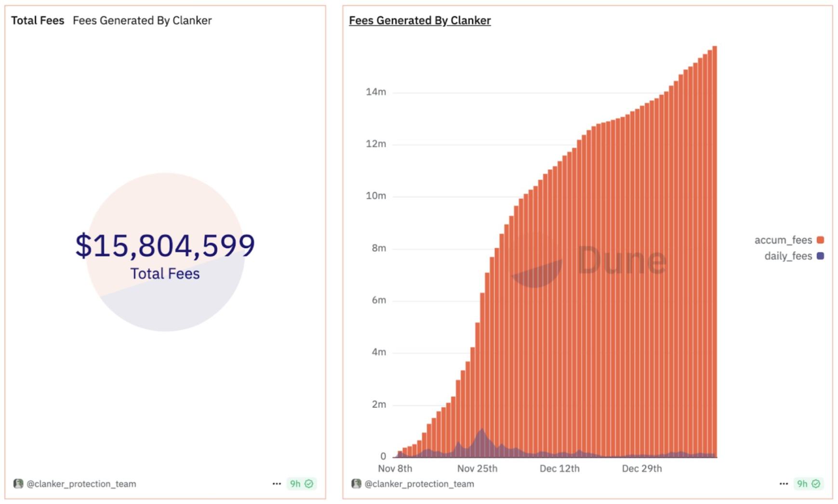Image resolution: width=838 pixels, height=504 pixels.
Task: Click the $15,804,599 total fees value
Action: 165,245
